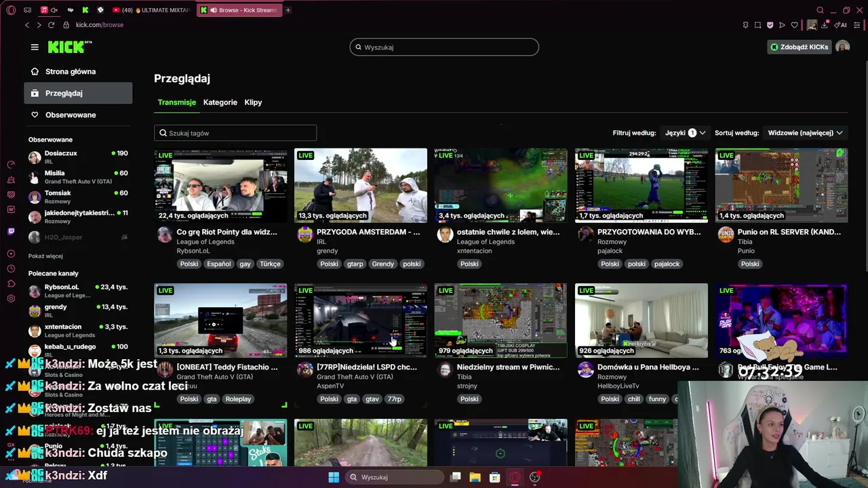The image size is (868, 488).
Task: Open grendy in recommended channels
Action: [78, 310]
